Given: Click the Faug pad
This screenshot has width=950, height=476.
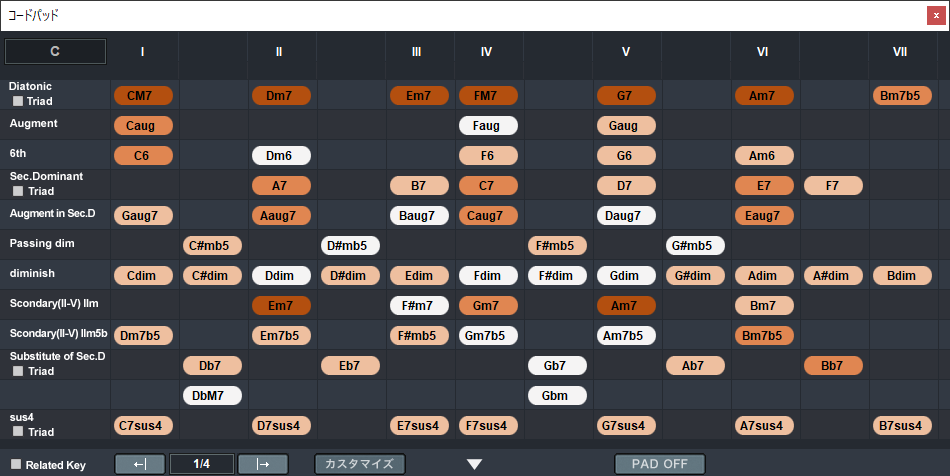Looking at the screenshot, I should click(488, 126).
